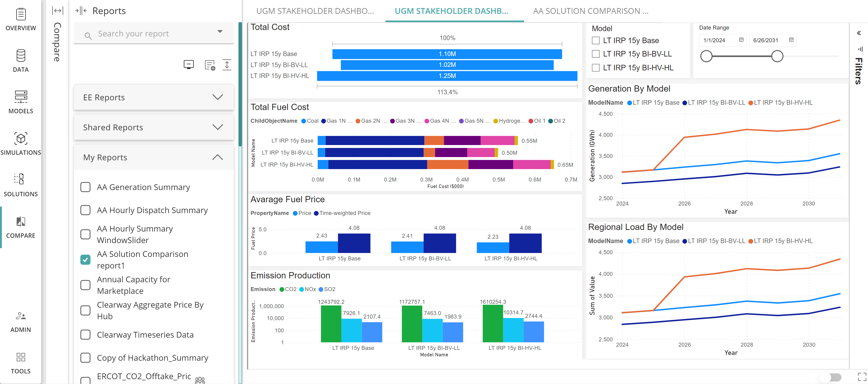Collapse the Filters panel with double chevron

(x=859, y=33)
